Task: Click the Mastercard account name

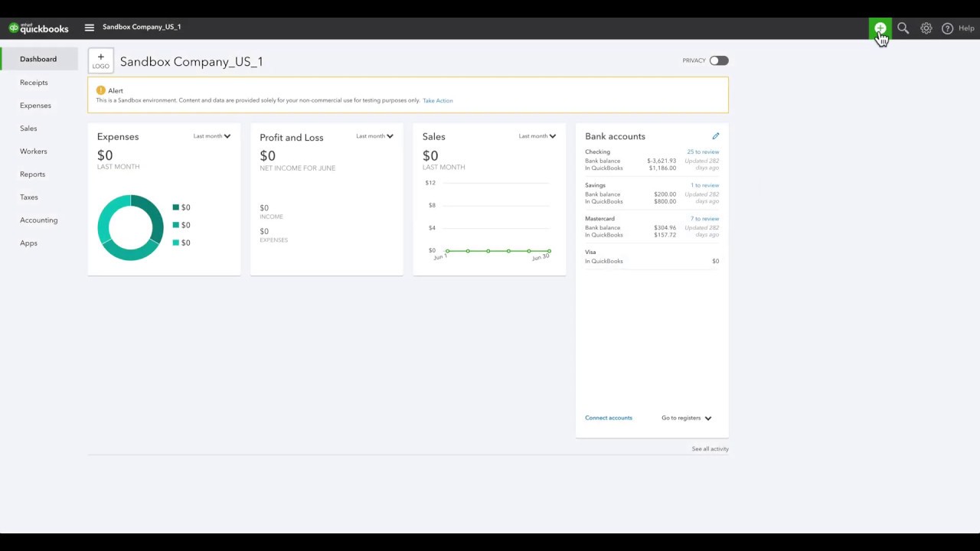Action: click(x=600, y=219)
